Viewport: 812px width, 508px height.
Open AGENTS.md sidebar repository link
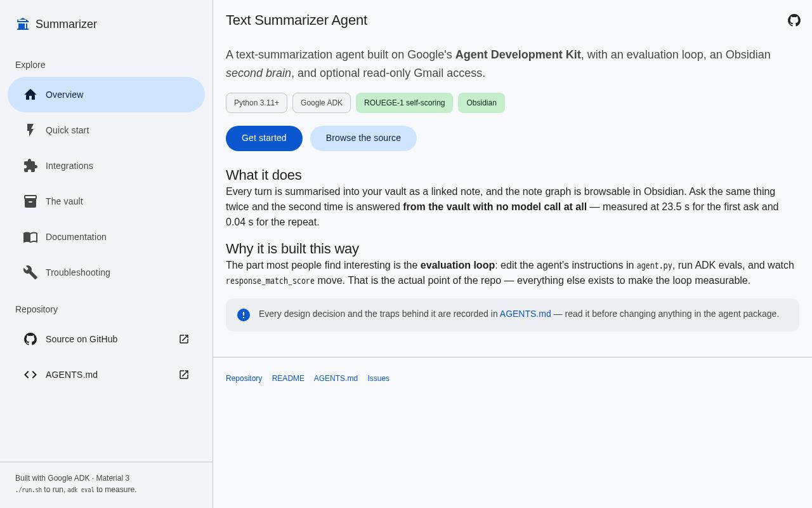point(106,375)
